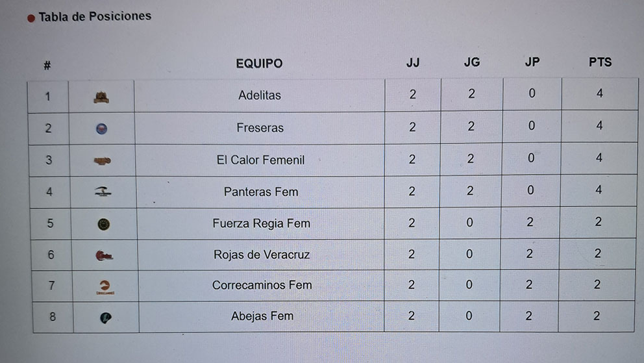Screen dimensions: 644x363
Task: Select the El Calor Femenil name
Action: pyautogui.click(x=260, y=160)
